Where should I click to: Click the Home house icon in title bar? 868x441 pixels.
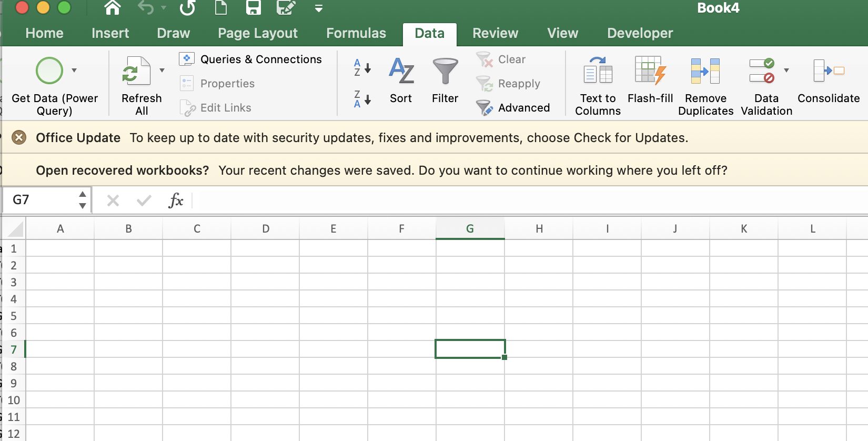pos(113,8)
